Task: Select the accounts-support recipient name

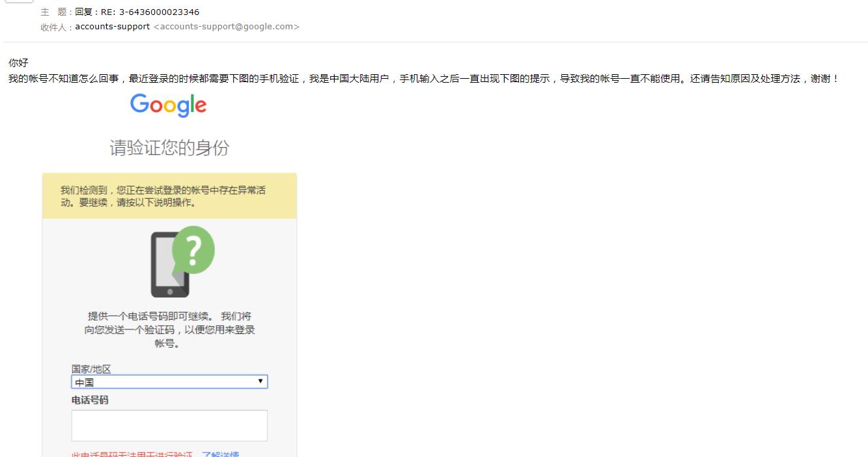Action: 112,27
